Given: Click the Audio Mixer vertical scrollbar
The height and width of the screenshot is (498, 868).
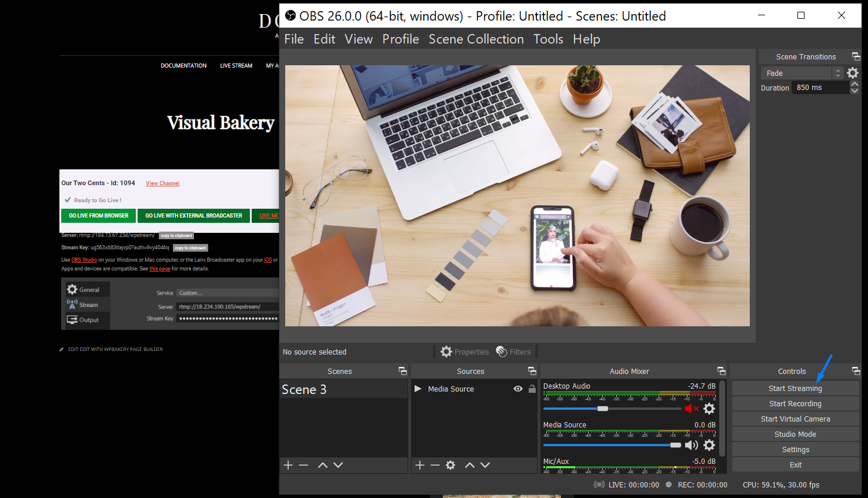Looking at the screenshot, I should click(x=722, y=417).
